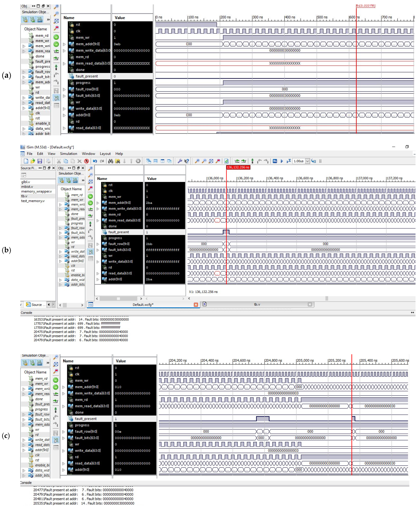Click the settings wrench toolbar icon
The height and width of the screenshot is (508, 420).
pos(180,161)
